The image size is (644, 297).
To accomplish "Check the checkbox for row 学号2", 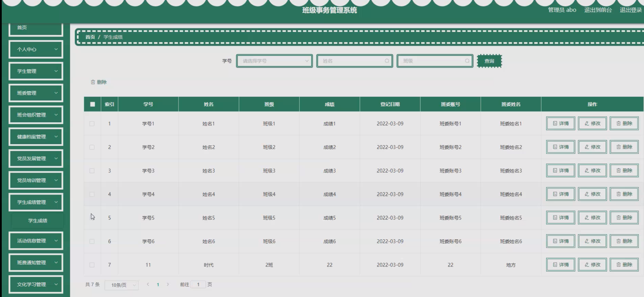I will 92,147.
